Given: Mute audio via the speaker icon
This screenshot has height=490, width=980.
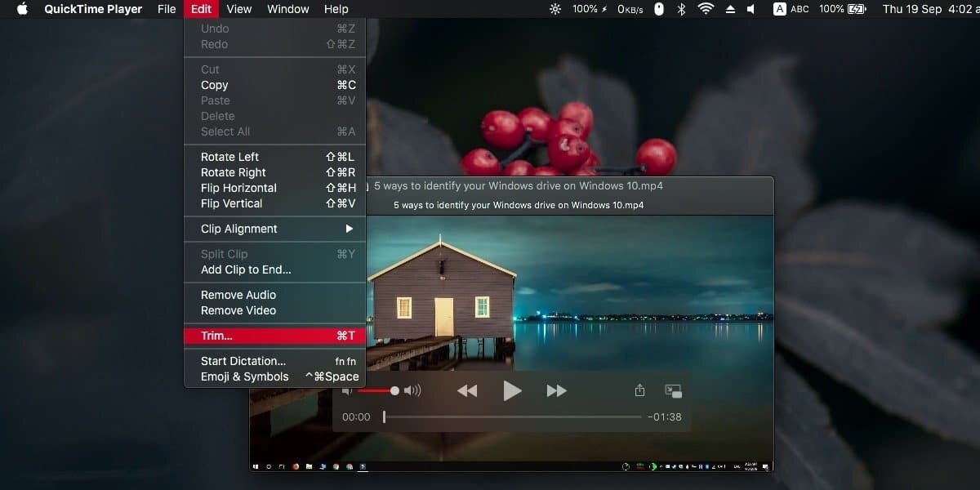Looking at the screenshot, I should (347, 390).
